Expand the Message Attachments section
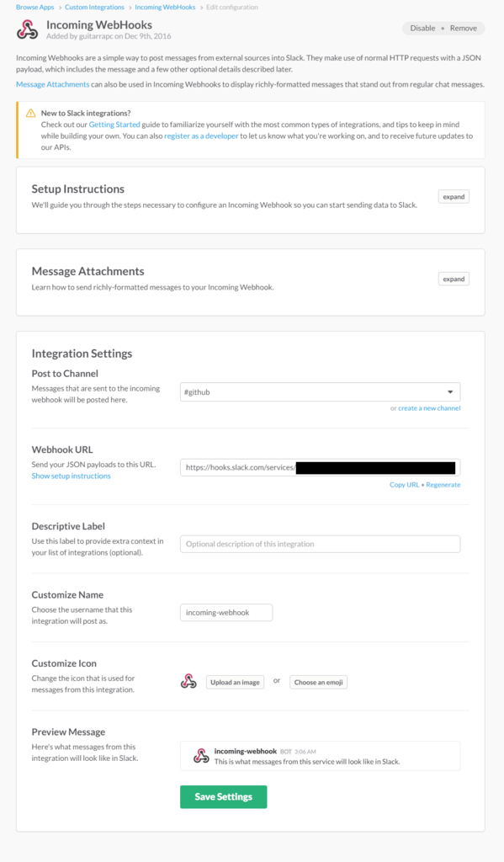 tap(454, 279)
